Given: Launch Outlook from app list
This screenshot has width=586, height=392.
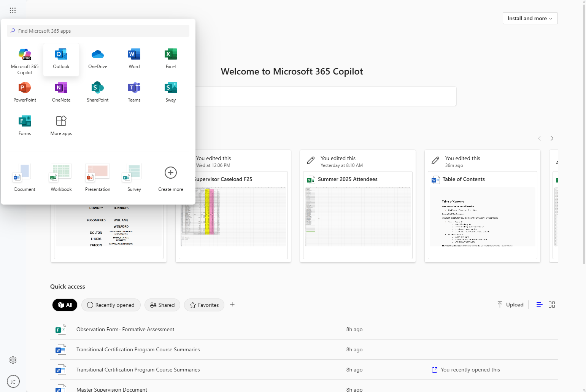Looking at the screenshot, I should [x=61, y=59].
